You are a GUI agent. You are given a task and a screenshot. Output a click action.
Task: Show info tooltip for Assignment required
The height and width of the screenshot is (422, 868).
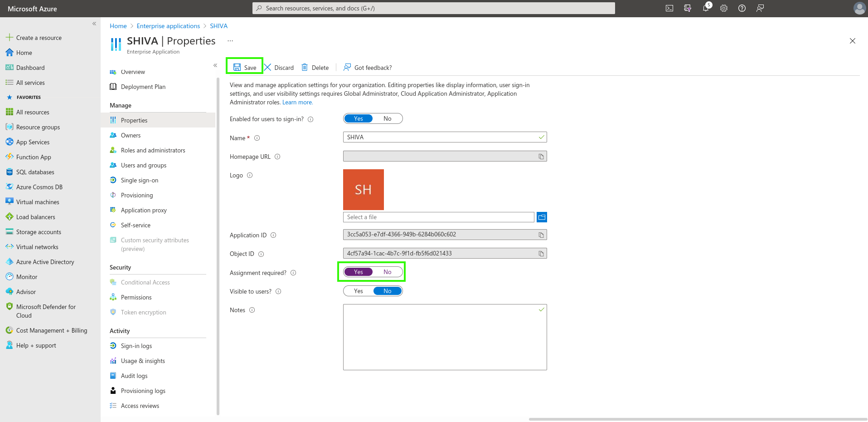293,273
